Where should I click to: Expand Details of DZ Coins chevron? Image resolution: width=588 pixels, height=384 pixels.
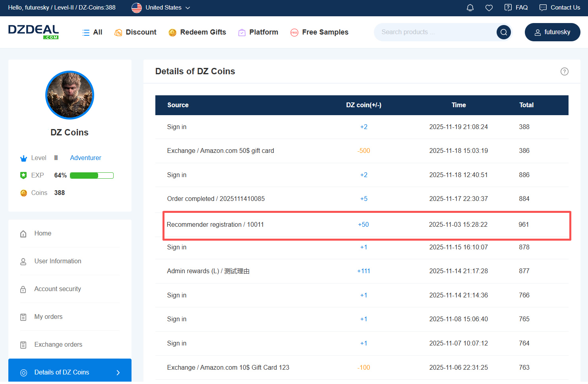(x=118, y=372)
